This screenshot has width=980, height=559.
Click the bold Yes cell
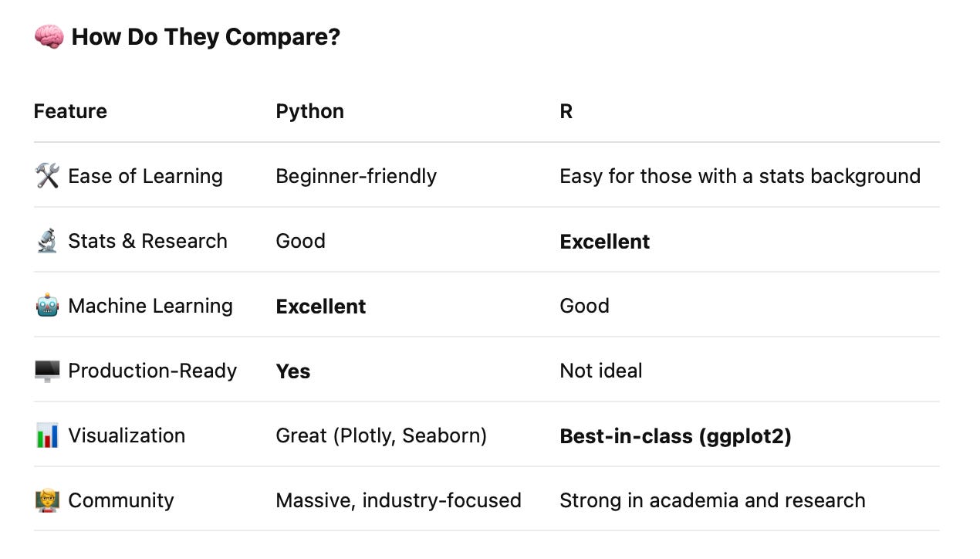pyautogui.click(x=292, y=371)
